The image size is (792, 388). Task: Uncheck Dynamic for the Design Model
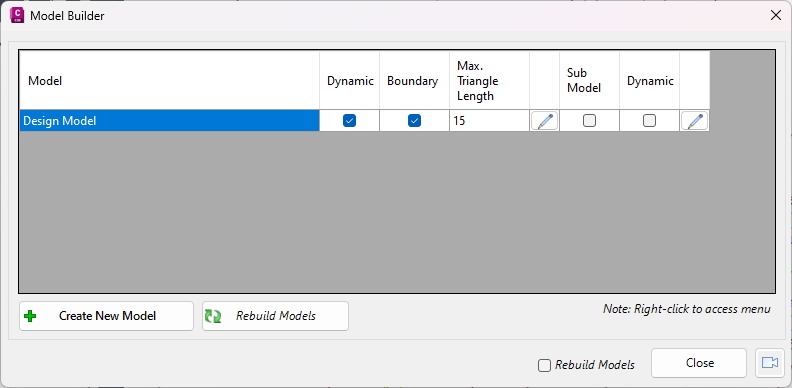pyautogui.click(x=349, y=120)
